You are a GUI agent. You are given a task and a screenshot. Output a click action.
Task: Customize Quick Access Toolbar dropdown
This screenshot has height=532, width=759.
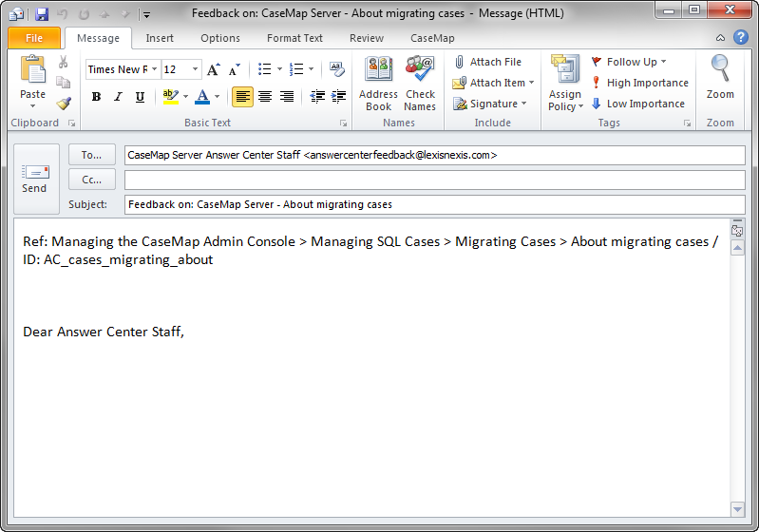coord(146,15)
